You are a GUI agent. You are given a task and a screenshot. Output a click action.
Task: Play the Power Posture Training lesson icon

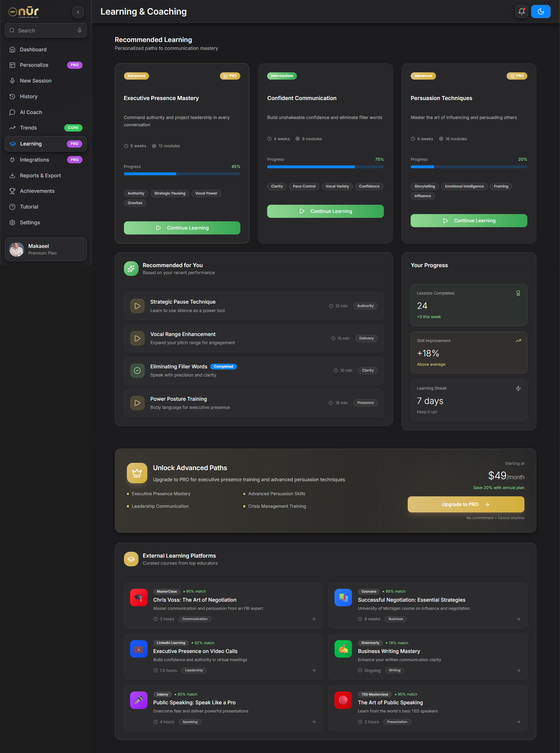point(137,403)
